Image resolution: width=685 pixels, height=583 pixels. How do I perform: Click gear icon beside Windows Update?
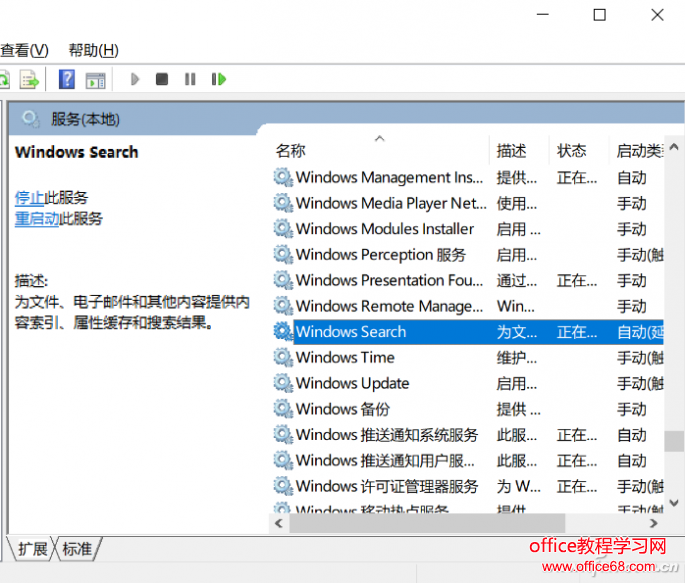point(283,383)
